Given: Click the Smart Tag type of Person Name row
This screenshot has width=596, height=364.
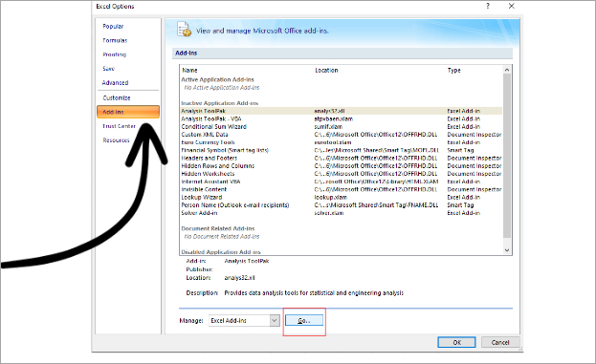Looking at the screenshot, I should click(460, 205).
